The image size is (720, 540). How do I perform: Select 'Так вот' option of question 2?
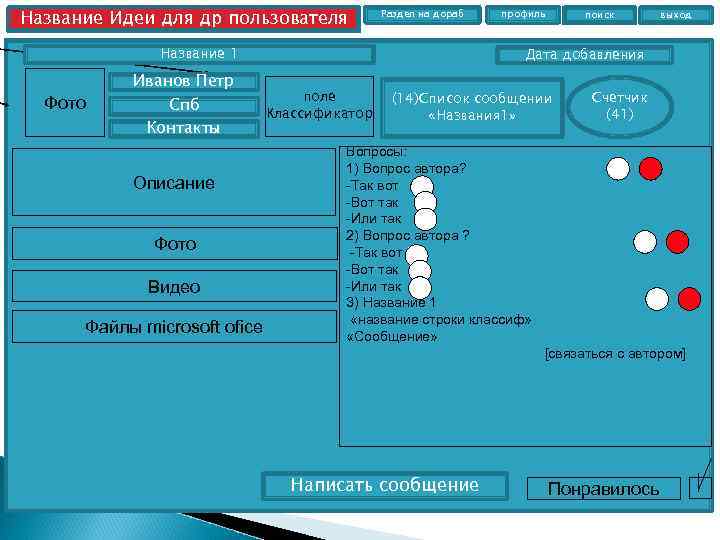click(x=417, y=255)
